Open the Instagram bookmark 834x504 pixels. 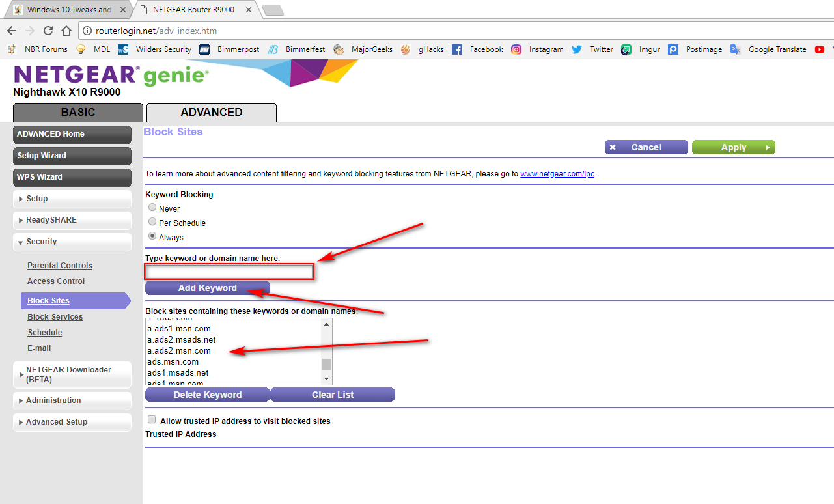coord(538,49)
